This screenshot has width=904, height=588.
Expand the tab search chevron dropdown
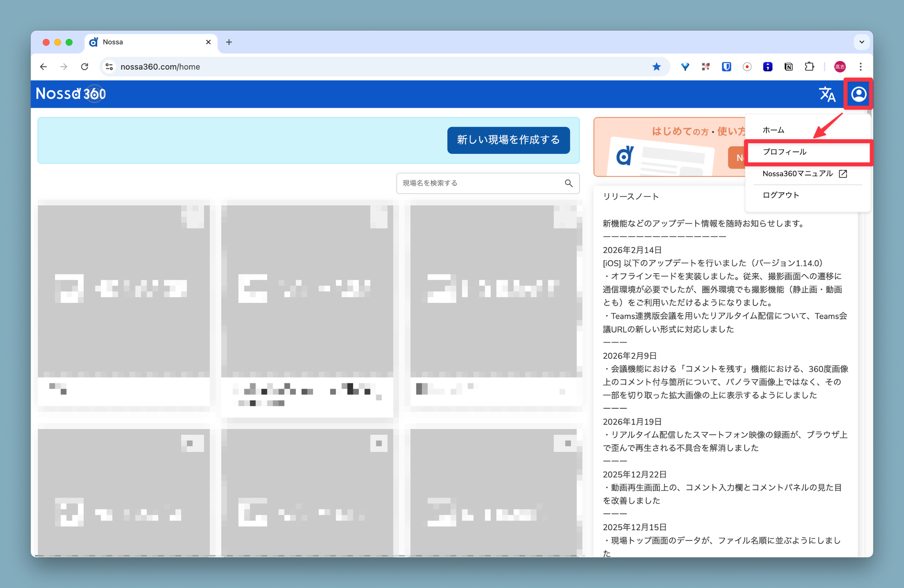(861, 42)
